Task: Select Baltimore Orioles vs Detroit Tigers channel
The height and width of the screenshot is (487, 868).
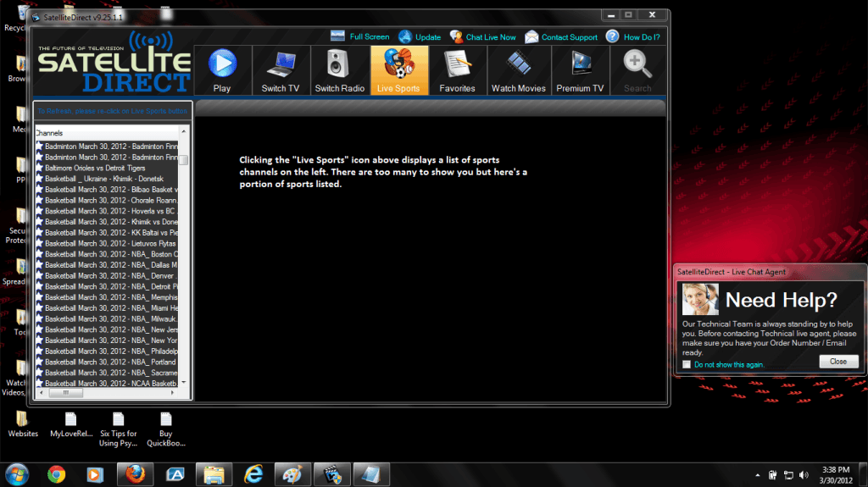Action: [x=107, y=169]
